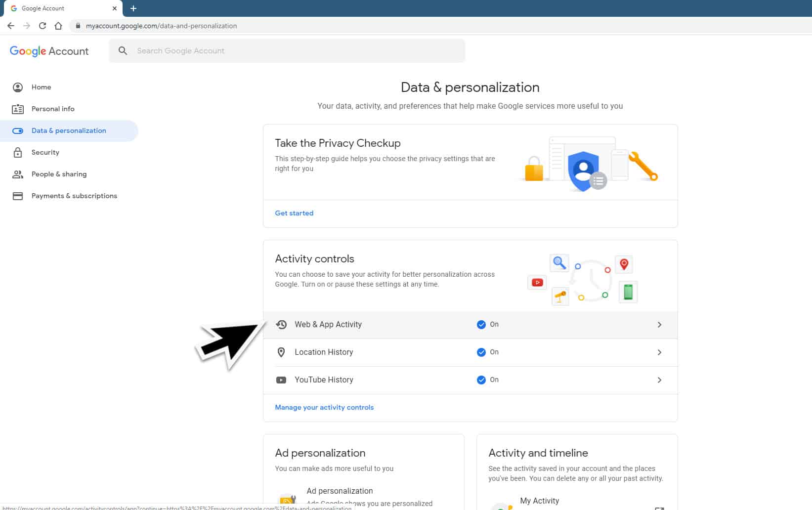The image size is (812, 510).
Task: Click Get started for Privacy Checkup
Action: 294,213
